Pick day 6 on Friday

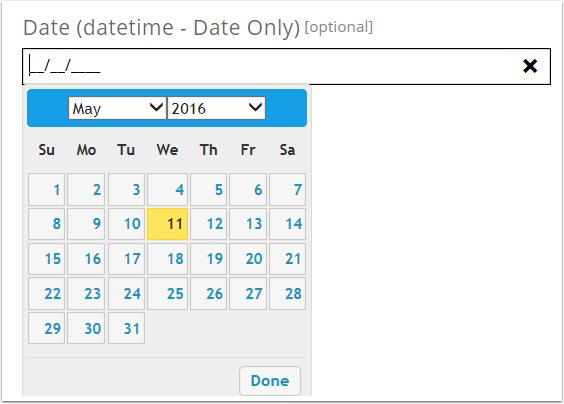click(248, 189)
